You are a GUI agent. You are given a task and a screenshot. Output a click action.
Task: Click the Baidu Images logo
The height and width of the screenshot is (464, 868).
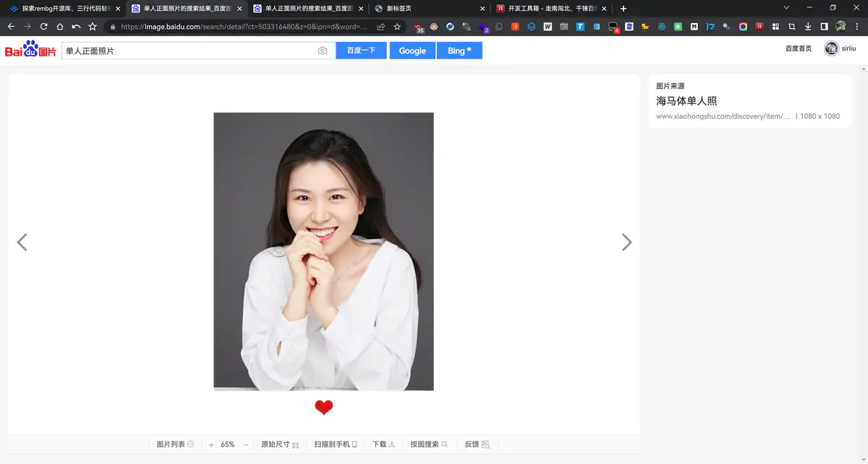click(30, 50)
